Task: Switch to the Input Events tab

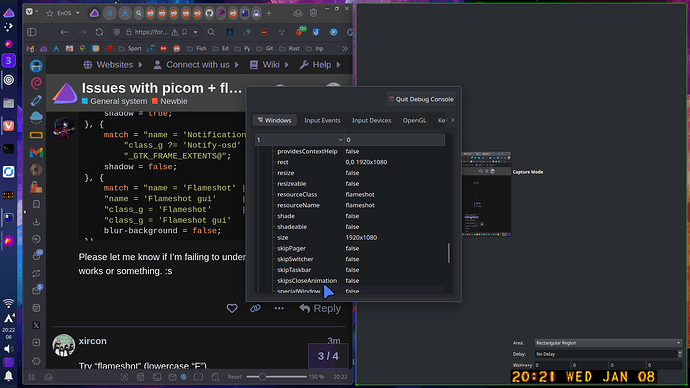Action: point(322,120)
